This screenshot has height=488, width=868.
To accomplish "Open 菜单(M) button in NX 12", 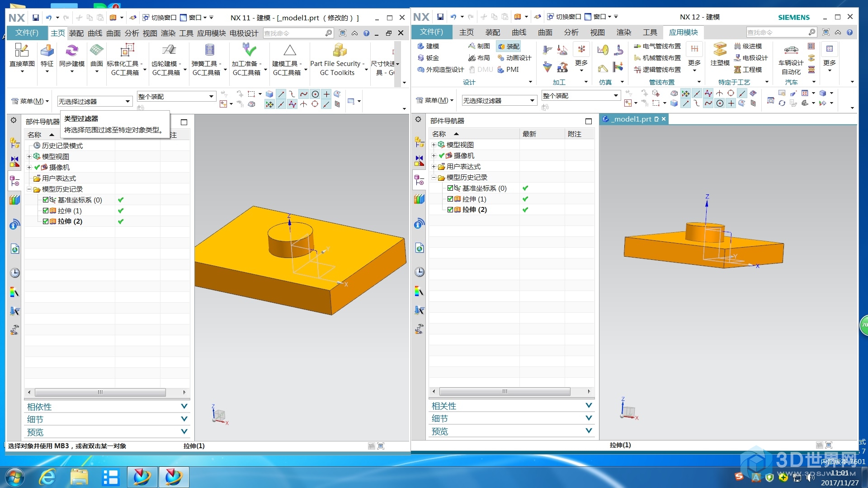I will point(434,100).
